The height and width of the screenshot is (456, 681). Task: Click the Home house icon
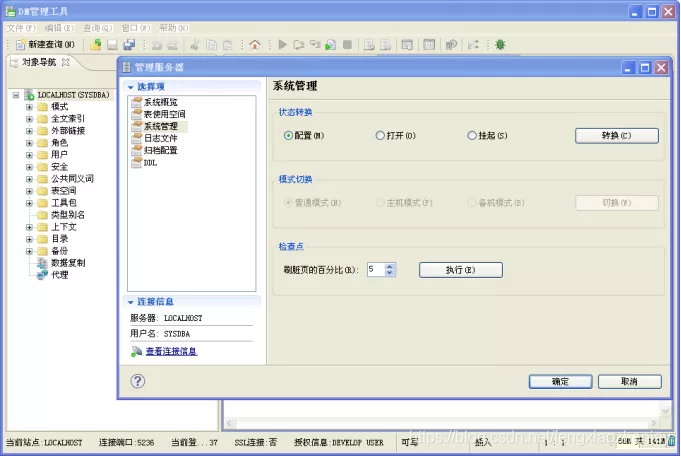pyautogui.click(x=255, y=44)
